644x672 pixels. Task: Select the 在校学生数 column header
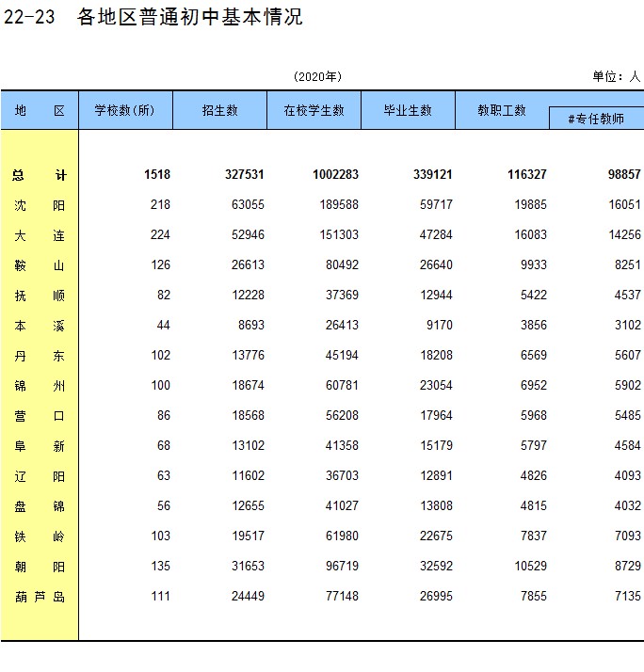(314, 110)
